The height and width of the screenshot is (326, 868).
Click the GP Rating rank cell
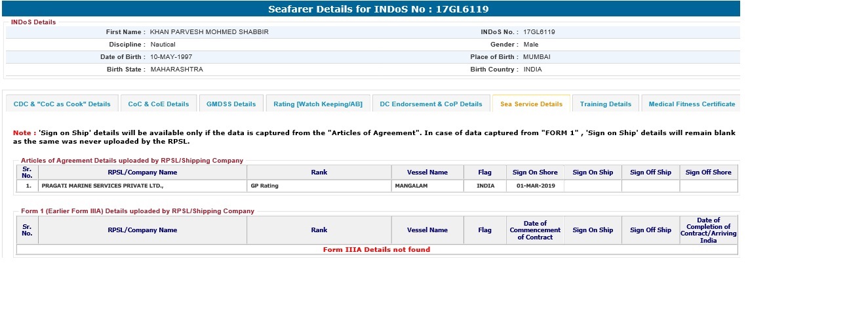click(264, 186)
